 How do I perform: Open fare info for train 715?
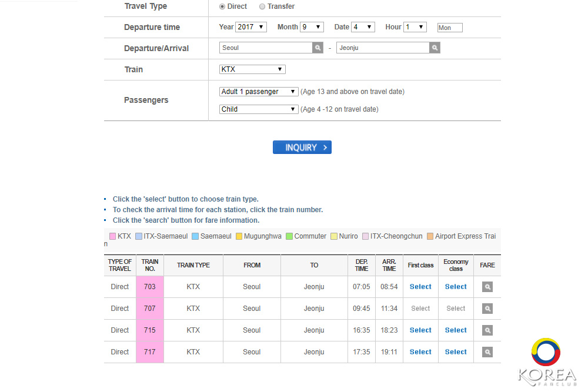coord(487,330)
